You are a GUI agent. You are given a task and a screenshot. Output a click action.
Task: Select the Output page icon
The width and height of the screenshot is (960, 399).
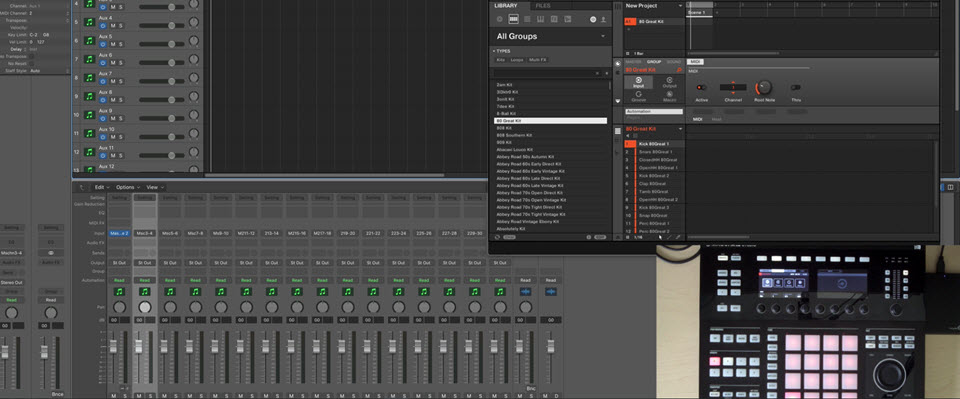pos(669,82)
